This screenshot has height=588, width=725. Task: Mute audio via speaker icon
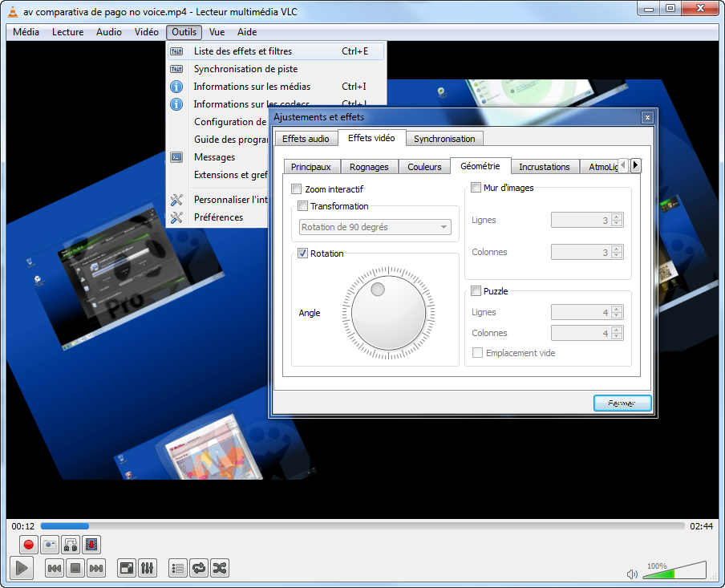(x=632, y=574)
